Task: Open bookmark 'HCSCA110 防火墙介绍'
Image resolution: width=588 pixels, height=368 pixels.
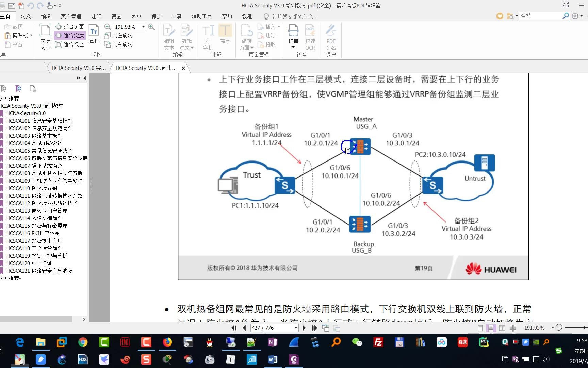Action: tap(32, 188)
